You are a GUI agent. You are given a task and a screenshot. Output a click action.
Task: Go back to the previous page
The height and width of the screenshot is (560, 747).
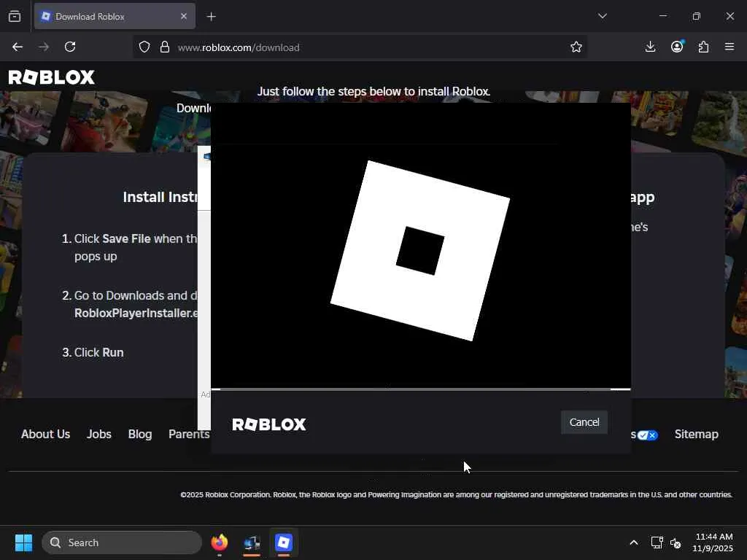[18, 47]
